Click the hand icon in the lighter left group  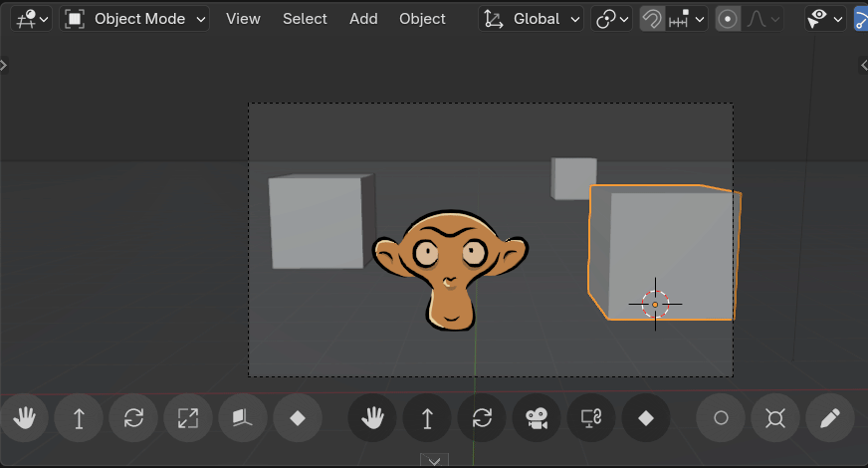(24, 417)
